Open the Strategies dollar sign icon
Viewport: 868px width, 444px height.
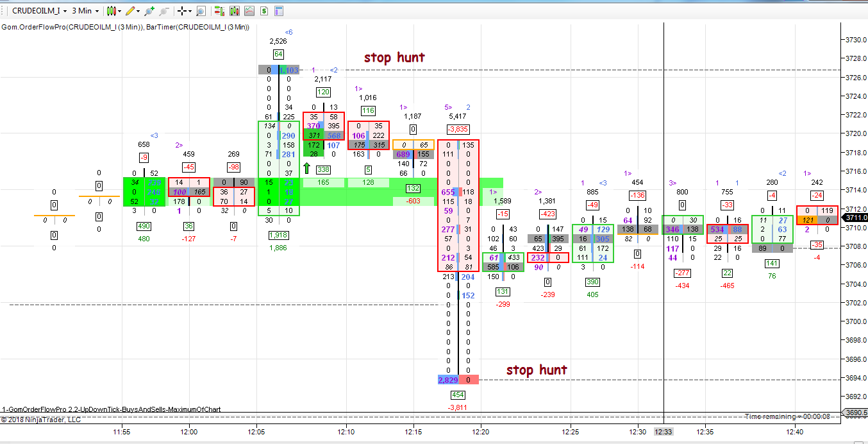click(263, 11)
